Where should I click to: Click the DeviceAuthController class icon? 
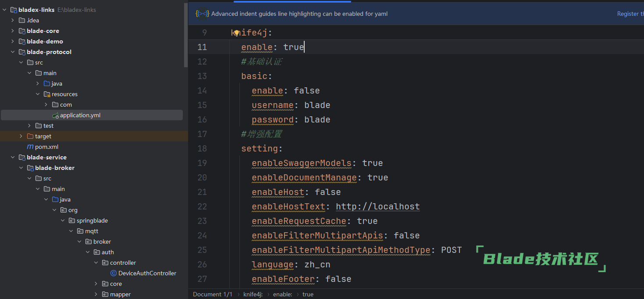point(114,274)
